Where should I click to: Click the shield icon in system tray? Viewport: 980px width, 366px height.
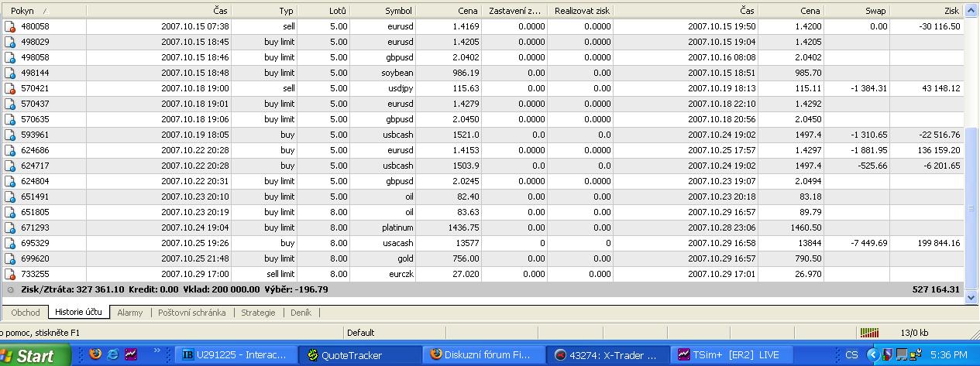(x=888, y=354)
